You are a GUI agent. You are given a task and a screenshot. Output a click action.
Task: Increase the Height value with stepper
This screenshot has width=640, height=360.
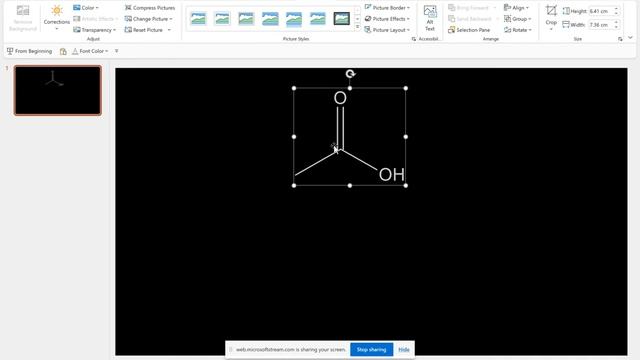(616, 9)
